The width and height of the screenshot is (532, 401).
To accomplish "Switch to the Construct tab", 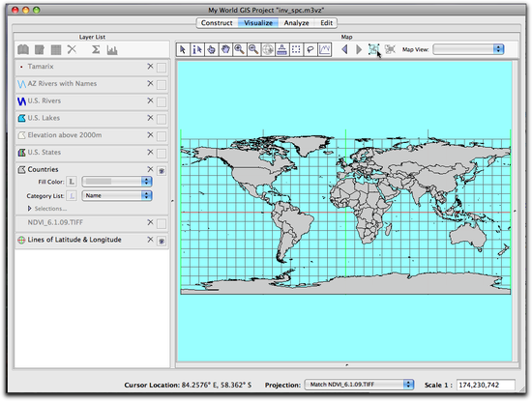I will (x=217, y=23).
